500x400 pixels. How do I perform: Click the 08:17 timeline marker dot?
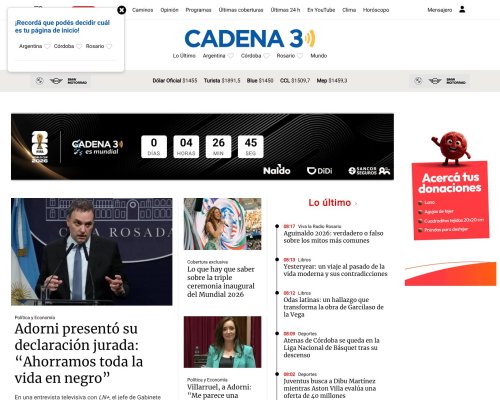click(x=277, y=226)
